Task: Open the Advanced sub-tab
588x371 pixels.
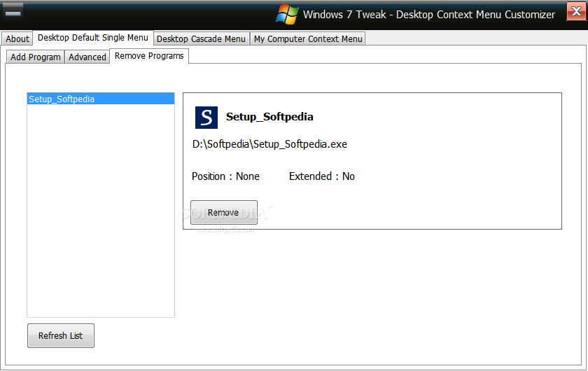Action: 87,57
